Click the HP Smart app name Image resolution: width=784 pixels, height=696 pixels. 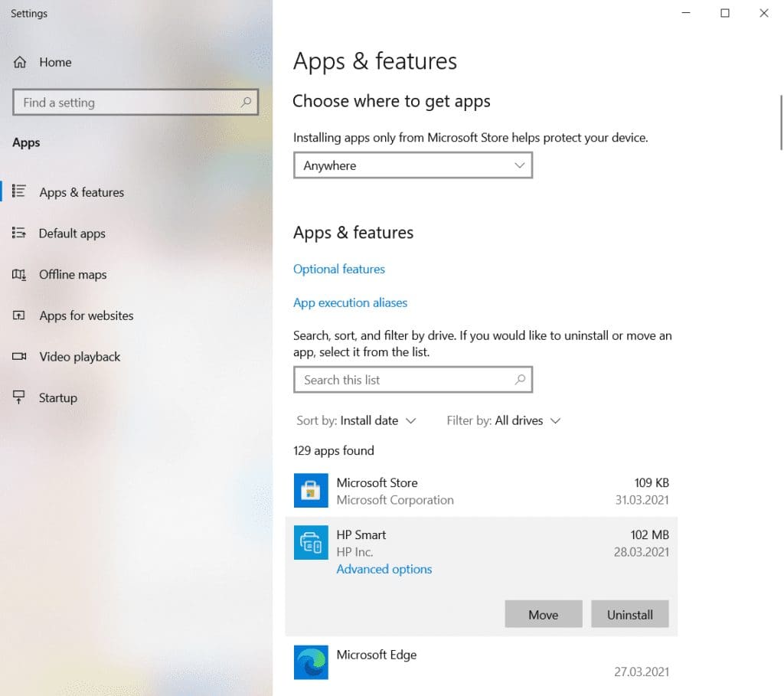coord(361,534)
